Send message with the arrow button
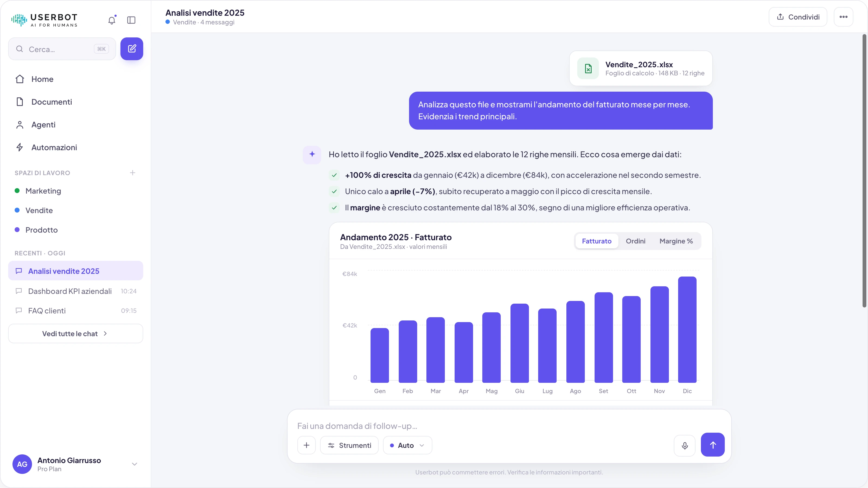This screenshot has height=488, width=868. (x=713, y=445)
